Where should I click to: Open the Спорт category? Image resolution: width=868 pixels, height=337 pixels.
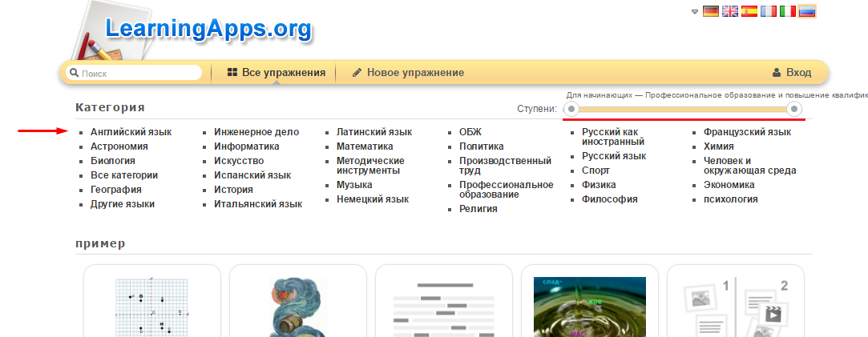pyautogui.click(x=595, y=171)
